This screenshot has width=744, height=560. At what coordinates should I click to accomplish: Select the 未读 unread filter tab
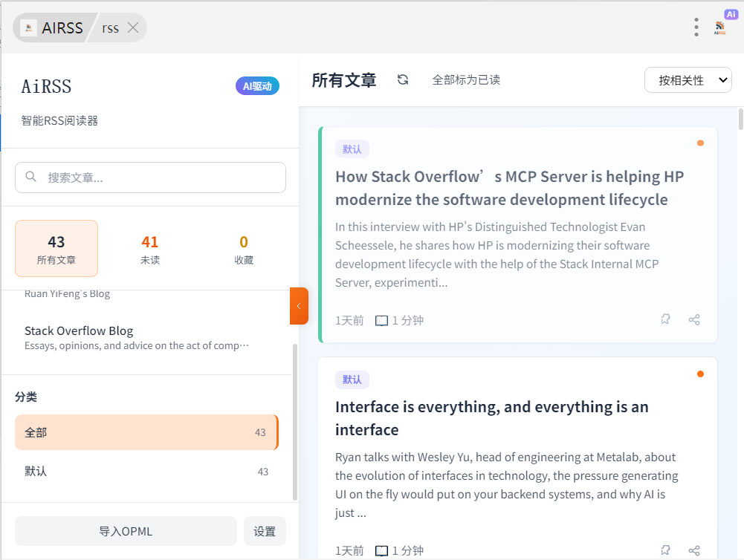[150, 249]
